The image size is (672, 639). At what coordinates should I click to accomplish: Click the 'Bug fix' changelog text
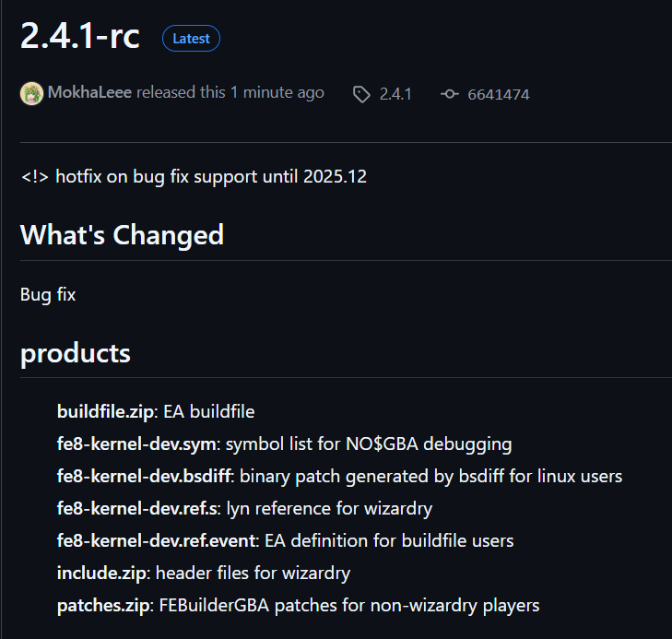(48, 295)
